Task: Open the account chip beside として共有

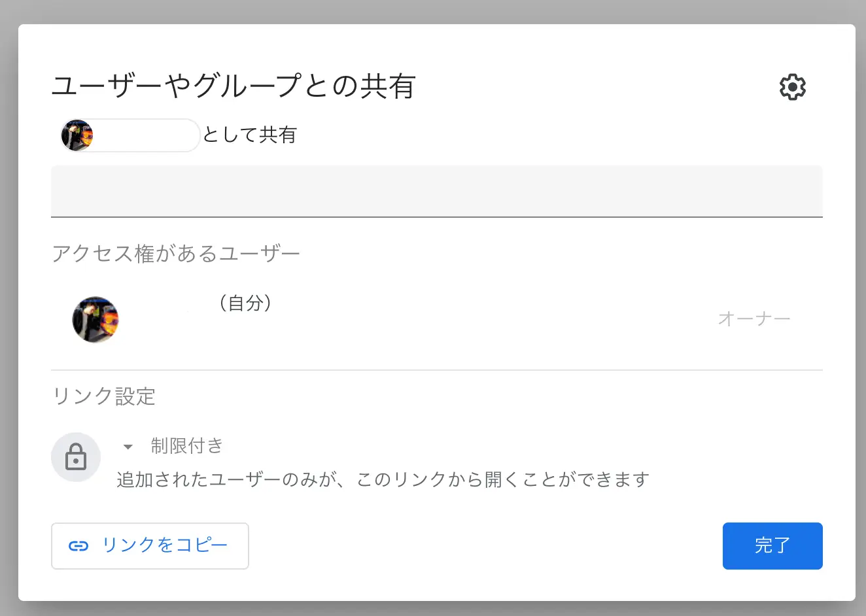Action: point(130,135)
